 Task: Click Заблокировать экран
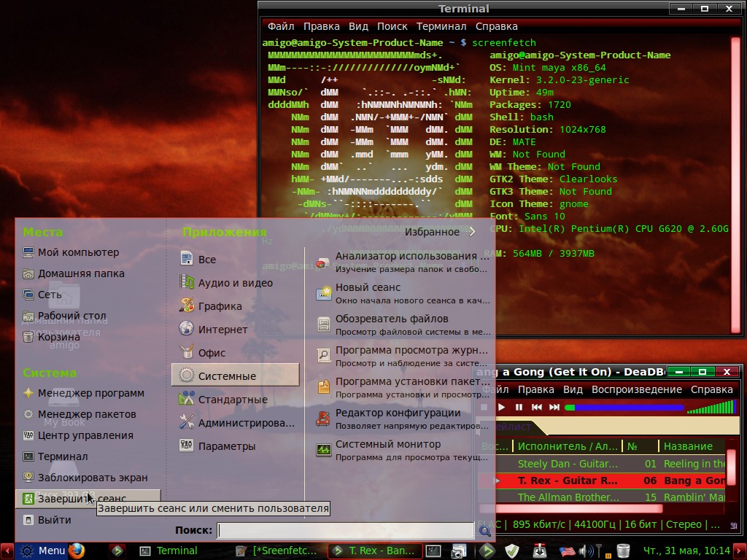click(85, 477)
